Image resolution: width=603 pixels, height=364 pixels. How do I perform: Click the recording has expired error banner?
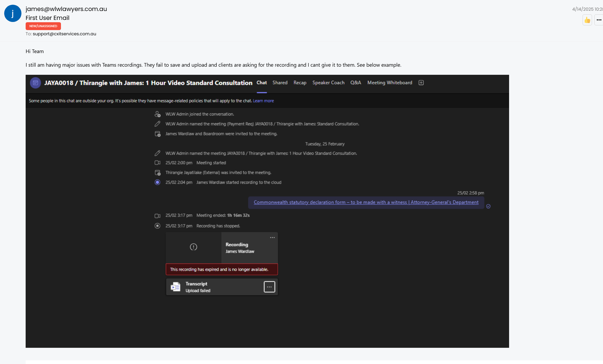[222, 269]
